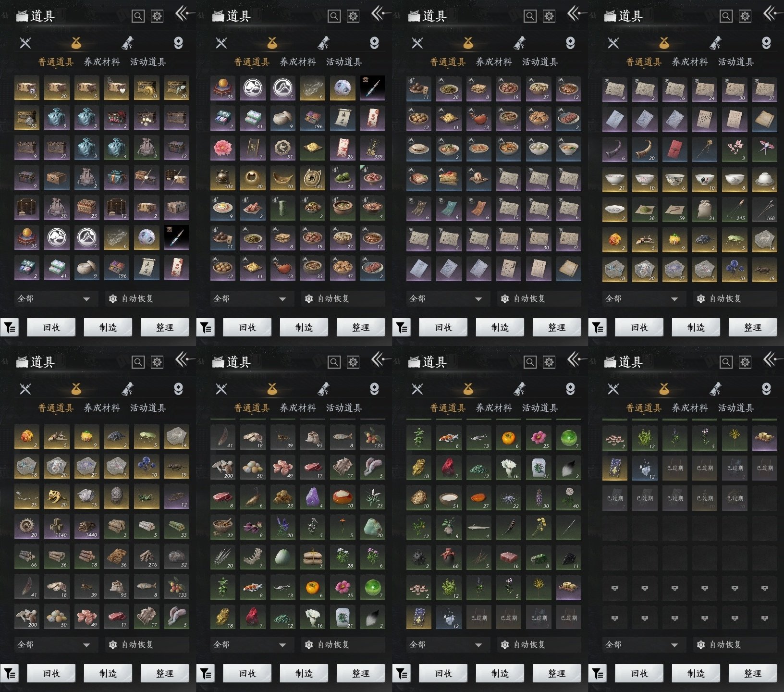784x692 pixels.
Task: Open the 全部 dropdown in bottom-right panel
Action: pyautogui.click(x=642, y=645)
